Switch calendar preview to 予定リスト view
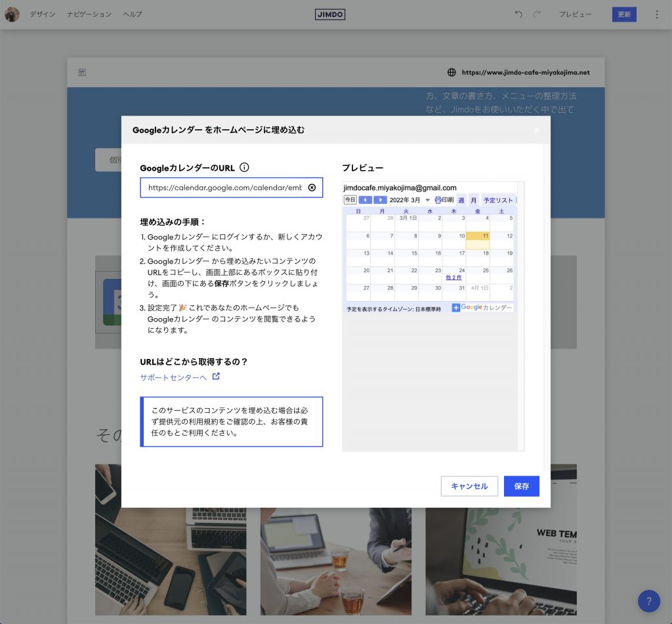672x624 pixels. (498, 200)
